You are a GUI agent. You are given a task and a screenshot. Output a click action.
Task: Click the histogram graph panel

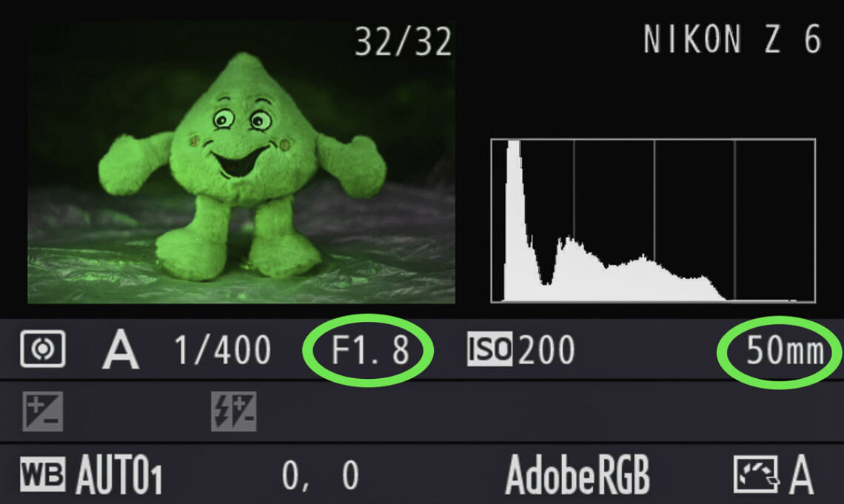[x=654, y=221]
